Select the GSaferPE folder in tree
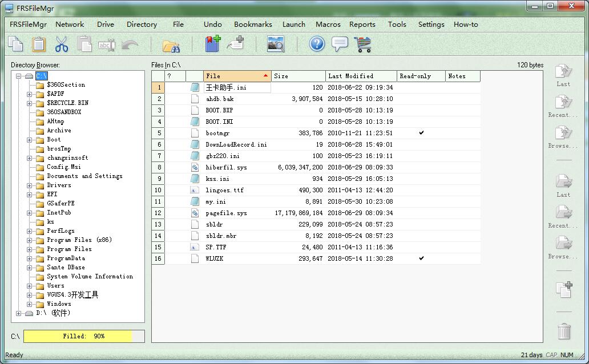This screenshot has width=589, height=364. coord(60,203)
